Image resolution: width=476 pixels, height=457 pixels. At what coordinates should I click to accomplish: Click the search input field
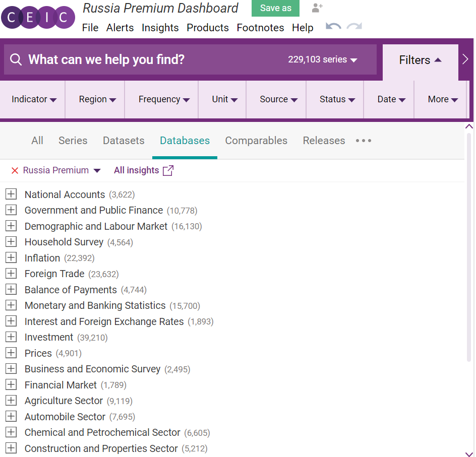pos(190,59)
